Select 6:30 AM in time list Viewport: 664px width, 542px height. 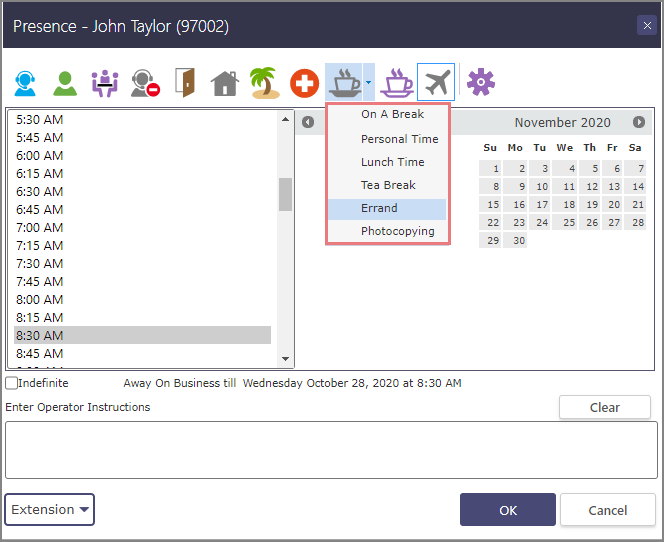(x=142, y=192)
